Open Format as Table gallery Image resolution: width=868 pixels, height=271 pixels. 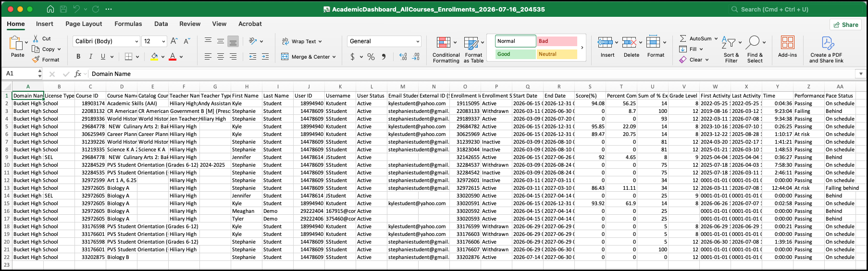473,49
